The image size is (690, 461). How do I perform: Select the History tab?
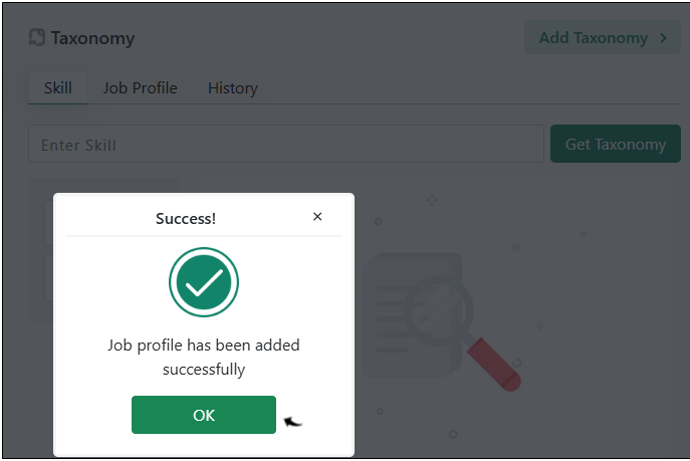[233, 88]
